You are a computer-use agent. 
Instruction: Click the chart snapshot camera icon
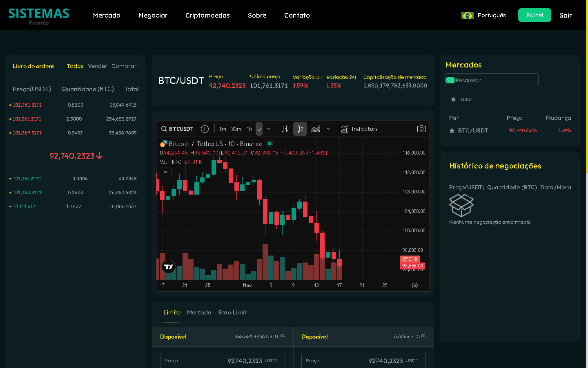click(x=421, y=129)
